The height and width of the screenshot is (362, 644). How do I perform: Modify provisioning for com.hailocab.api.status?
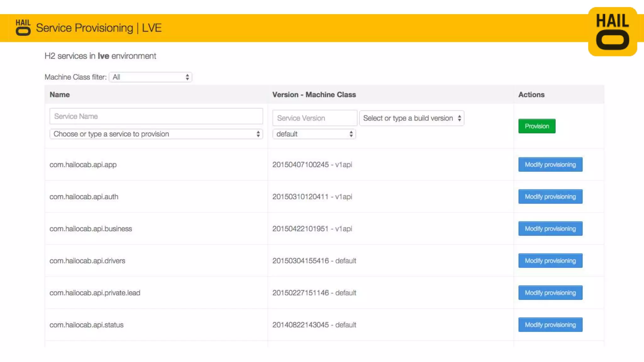point(550,325)
